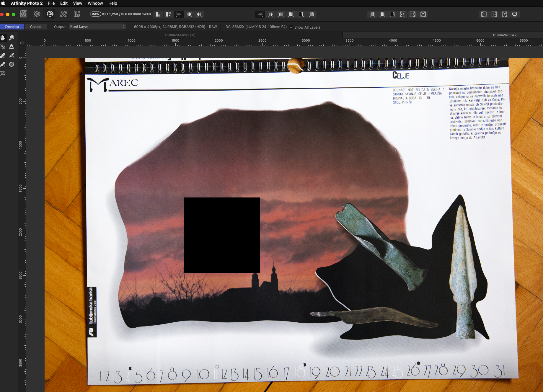
Task: Click the first align icon in middle-right group
Action: point(372,14)
